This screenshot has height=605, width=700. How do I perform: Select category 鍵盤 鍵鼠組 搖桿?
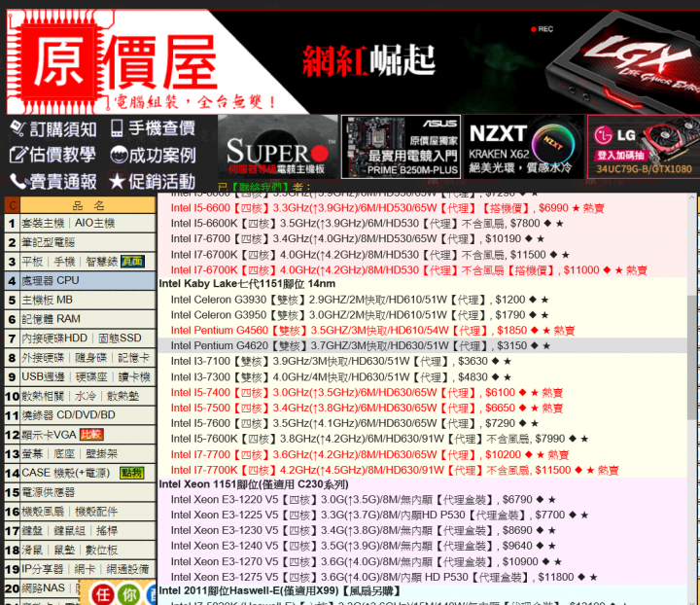pyautogui.click(x=87, y=530)
